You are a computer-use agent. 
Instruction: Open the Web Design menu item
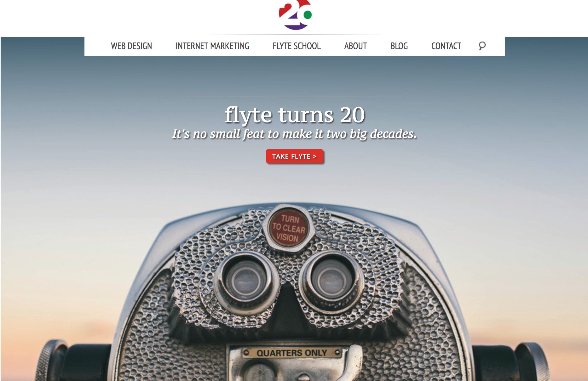131,46
